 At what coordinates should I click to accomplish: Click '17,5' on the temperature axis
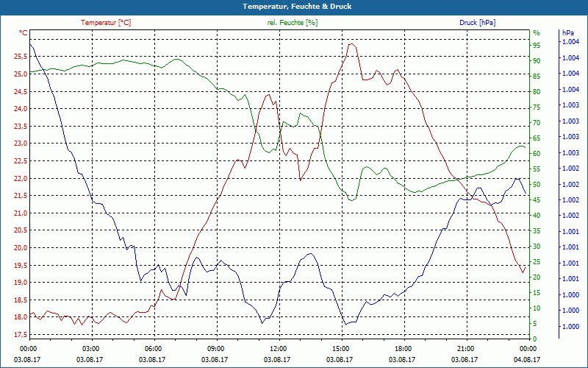(21, 335)
